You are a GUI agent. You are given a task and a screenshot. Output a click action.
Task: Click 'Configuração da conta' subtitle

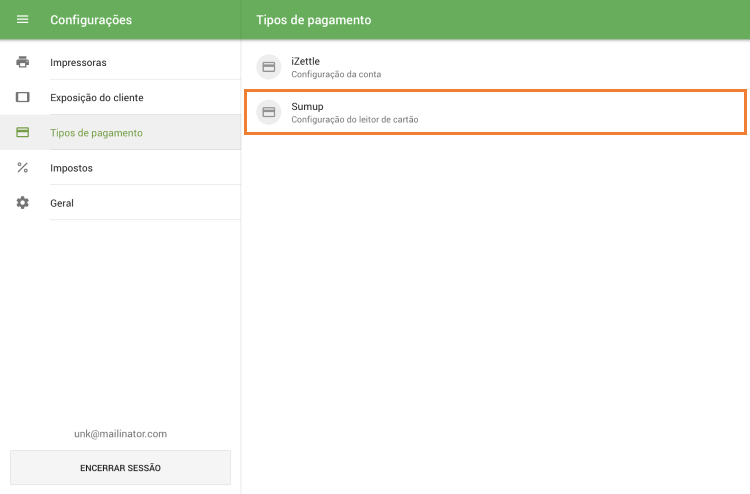(336, 74)
